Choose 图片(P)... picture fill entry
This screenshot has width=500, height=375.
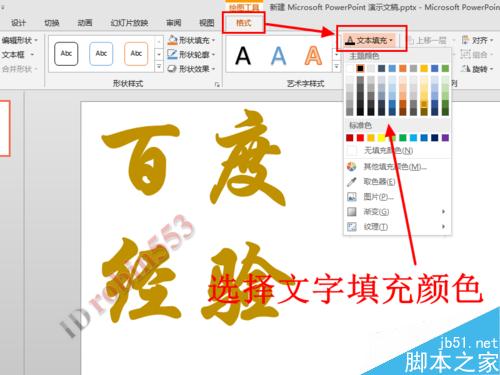pyautogui.click(x=397, y=197)
